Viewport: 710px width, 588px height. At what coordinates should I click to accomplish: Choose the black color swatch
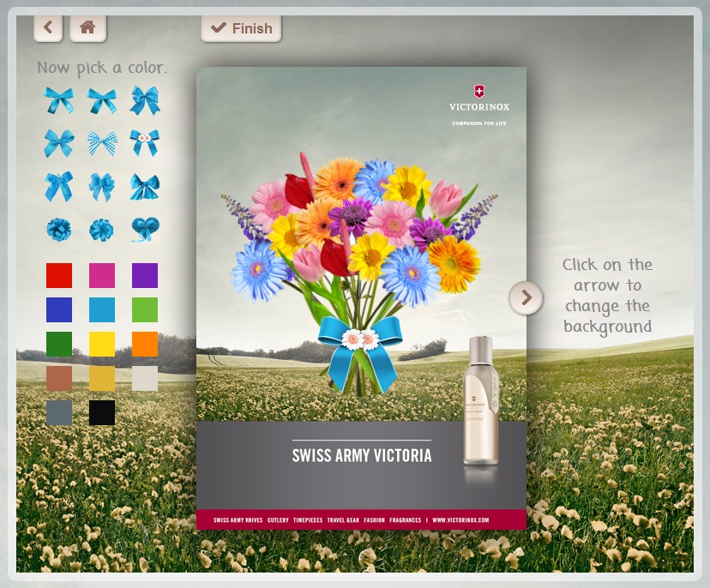[102, 412]
